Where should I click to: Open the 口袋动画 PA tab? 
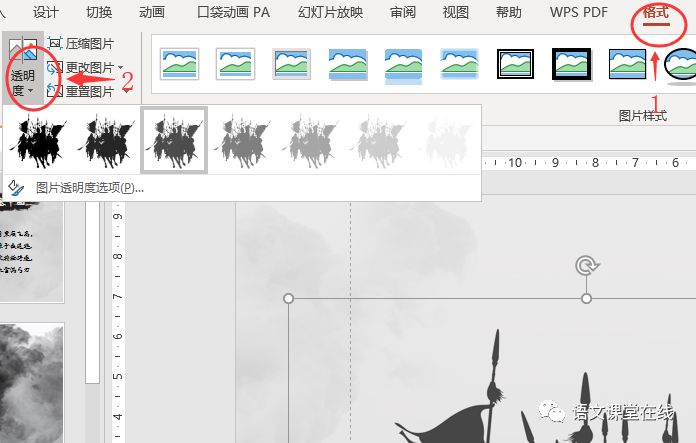point(233,12)
